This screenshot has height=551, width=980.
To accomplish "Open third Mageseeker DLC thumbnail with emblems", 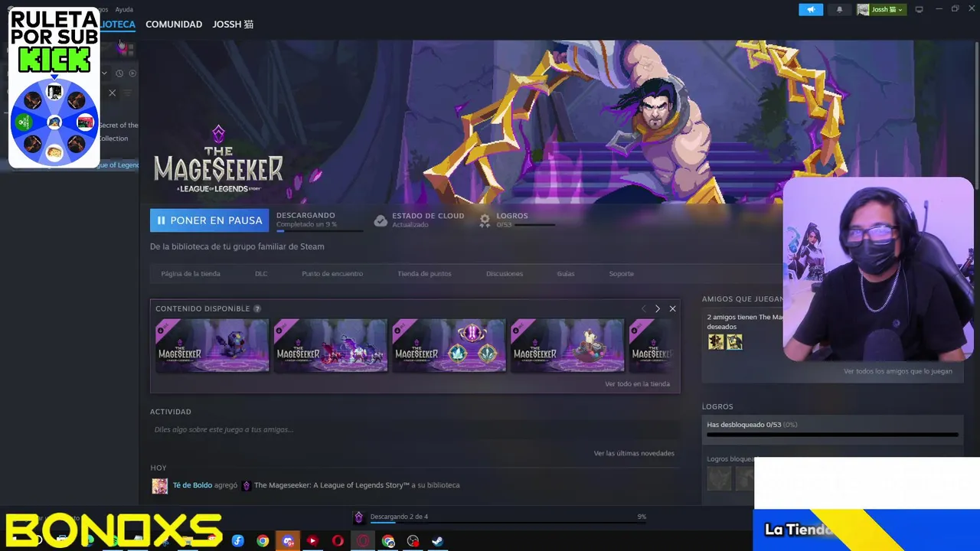I will pos(449,345).
